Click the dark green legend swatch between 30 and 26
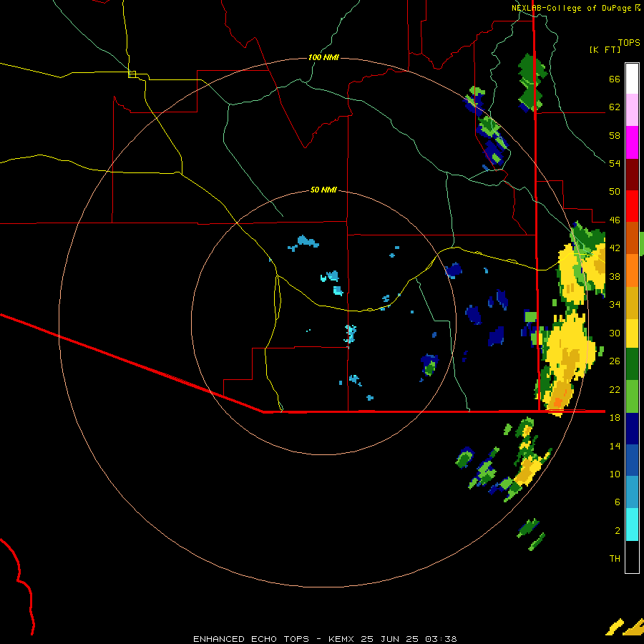Screen dimensions: 644x644 pos(632,364)
